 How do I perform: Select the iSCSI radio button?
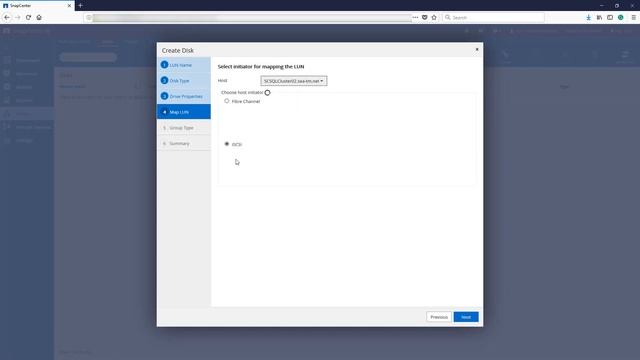pos(227,144)
